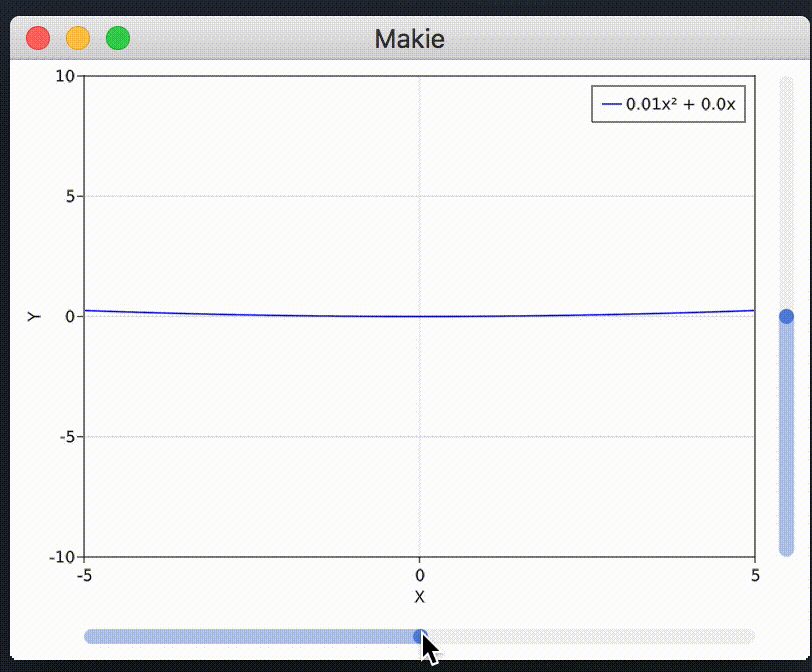The image size is (812, 672).
Task: Close the Makie window with red button
Action: pos(38,38)
